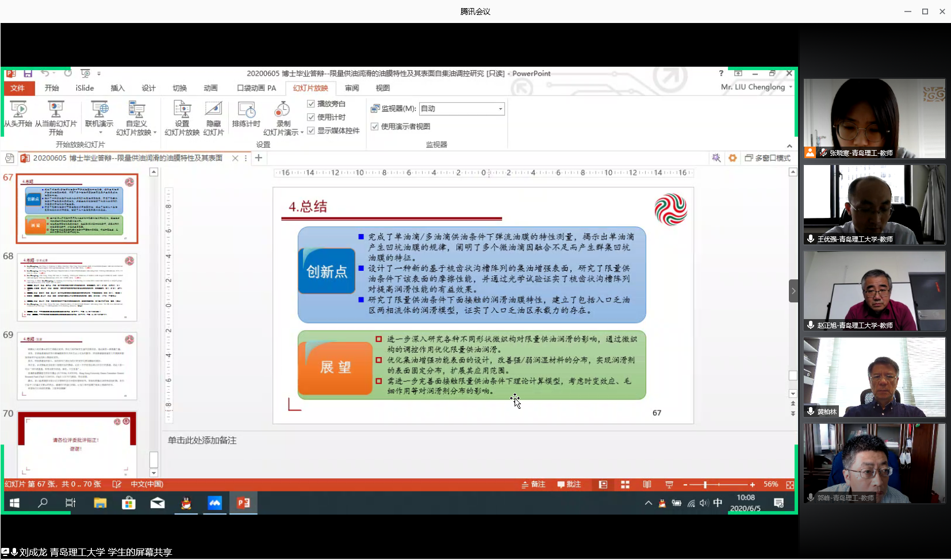The image size is (951, 560).
Task: Open the Pocket Animation PA (口袋动画) tab
Action: point(256,88)
